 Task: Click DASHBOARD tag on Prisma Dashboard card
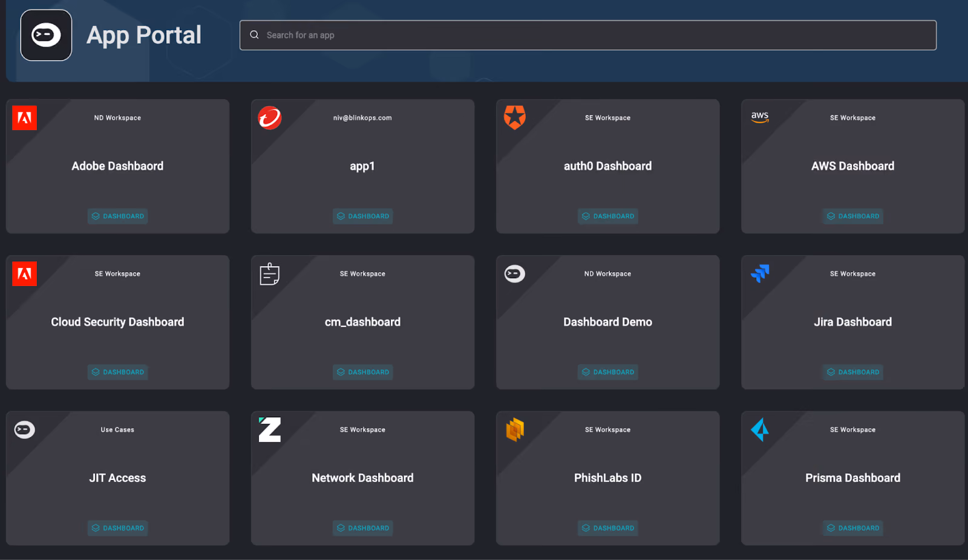852,528
